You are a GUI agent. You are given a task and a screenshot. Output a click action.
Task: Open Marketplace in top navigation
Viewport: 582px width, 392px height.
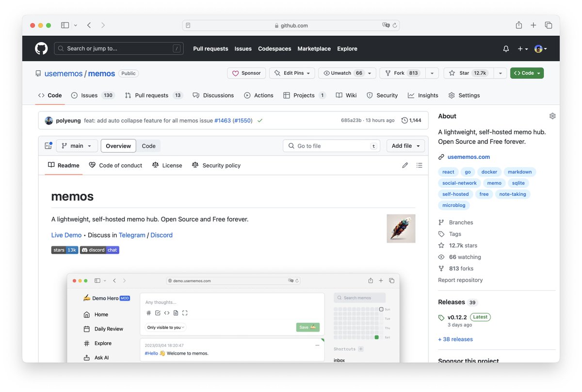(314, 49)
